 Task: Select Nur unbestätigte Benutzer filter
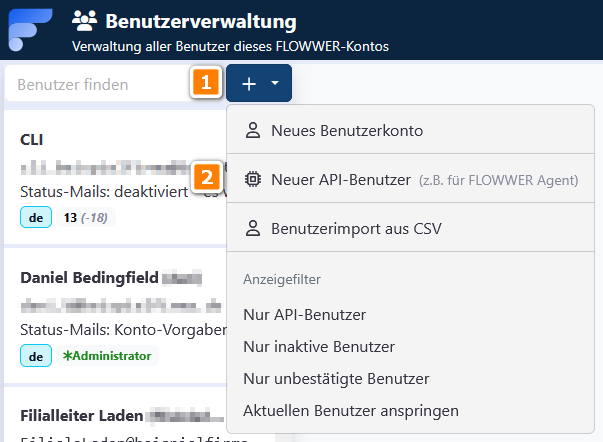click(x=336, y=379)
